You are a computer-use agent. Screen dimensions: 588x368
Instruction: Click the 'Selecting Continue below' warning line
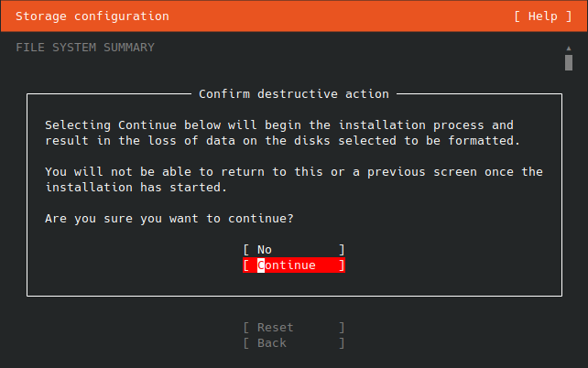pos(279,125)
